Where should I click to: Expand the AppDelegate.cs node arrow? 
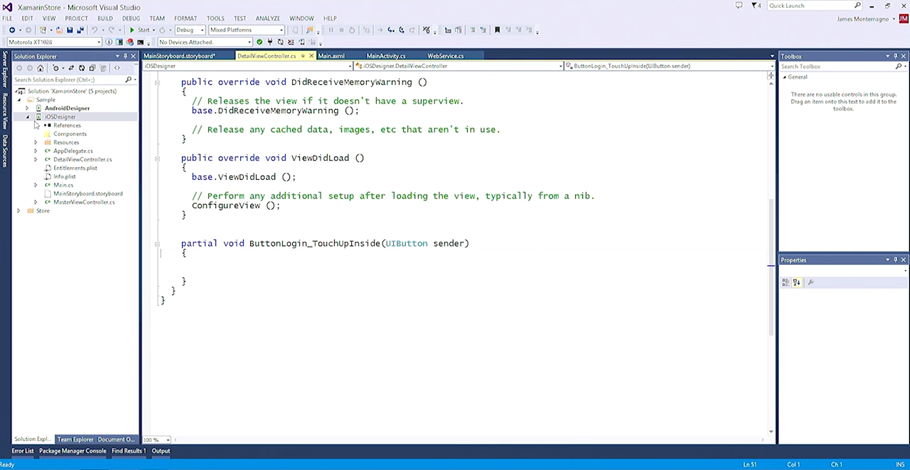point(36,151)
